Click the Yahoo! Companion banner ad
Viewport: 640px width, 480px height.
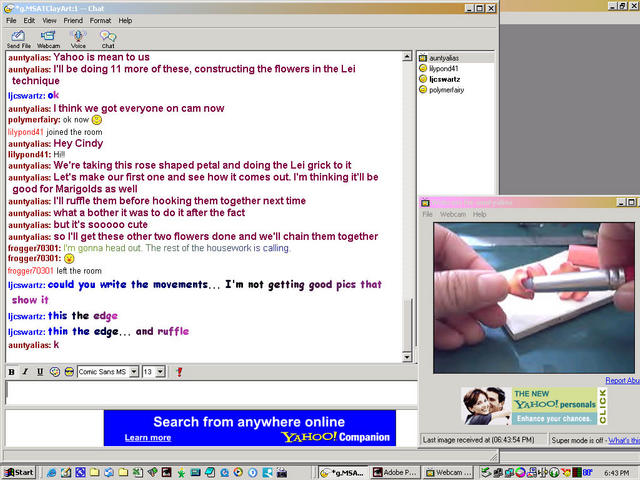click(x=250, y=428)
